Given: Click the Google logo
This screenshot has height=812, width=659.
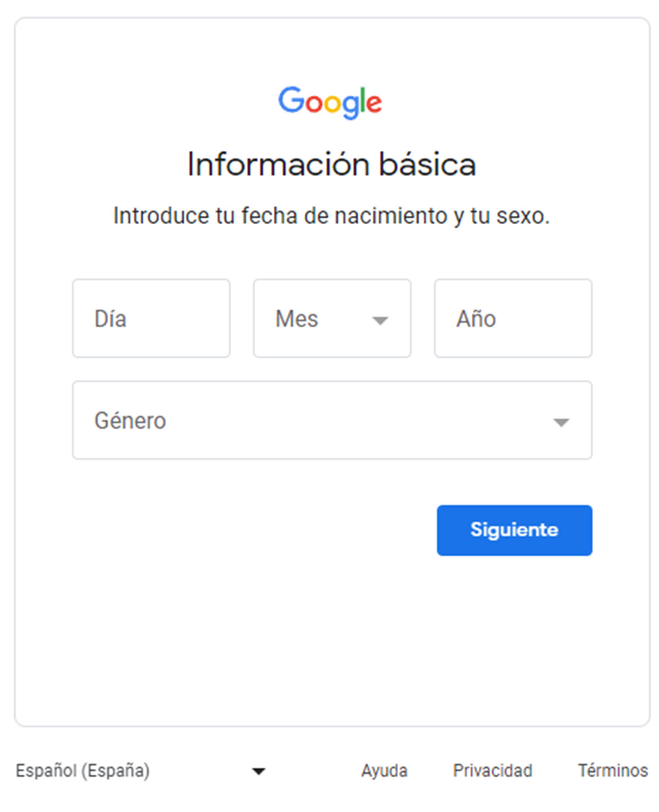Looking at the screenshot, I should 330,102.
